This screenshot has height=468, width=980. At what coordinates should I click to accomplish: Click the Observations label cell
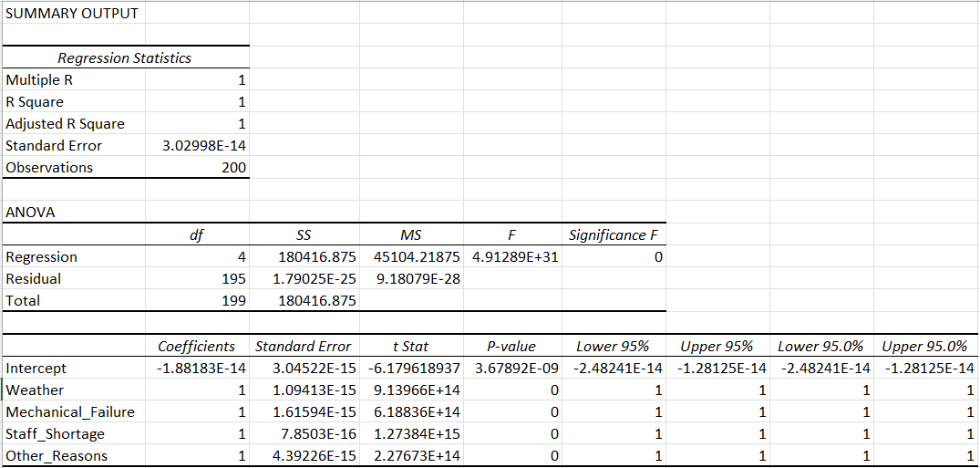point(74,168)
